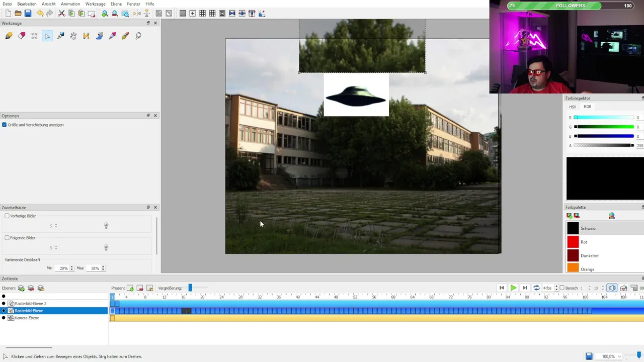Select the Rot color swatch

pos(573,242)
